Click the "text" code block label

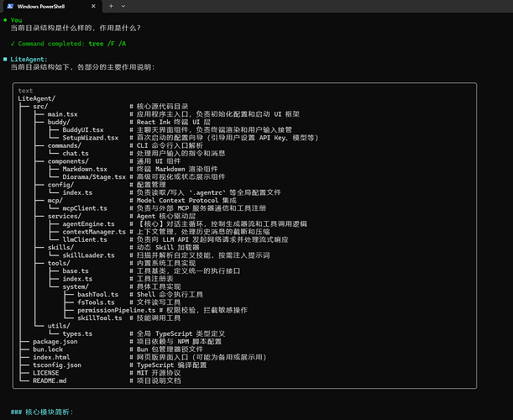(25, 91)
